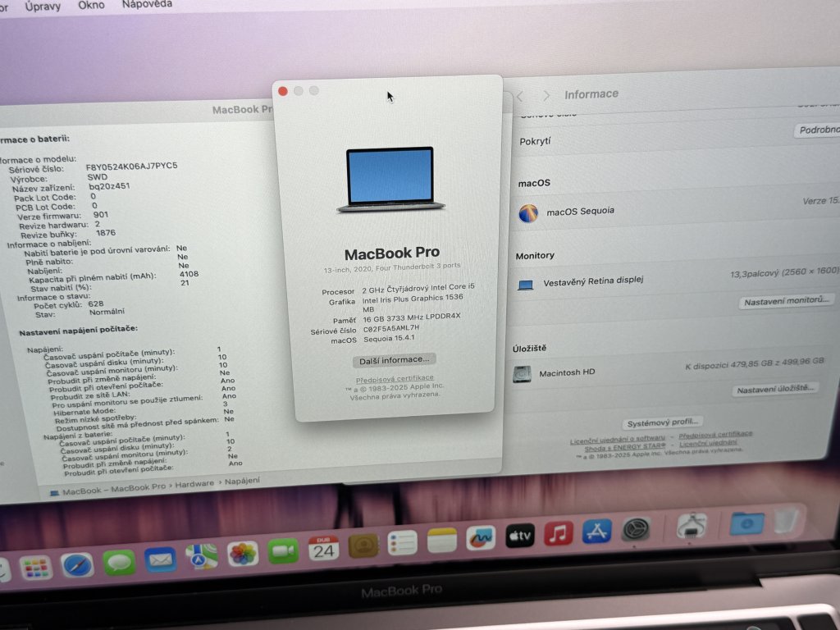
Task: Open Předpisová certifikace link in Informace window
Action: click(x=715, y=435)
